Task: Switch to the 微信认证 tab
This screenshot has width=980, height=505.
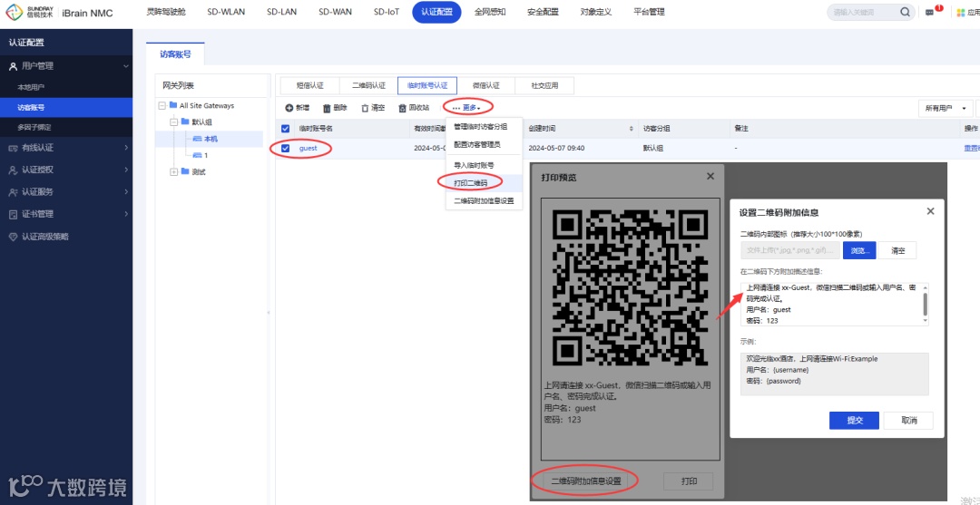Action: pyautogui.click(x=485, y=85)
